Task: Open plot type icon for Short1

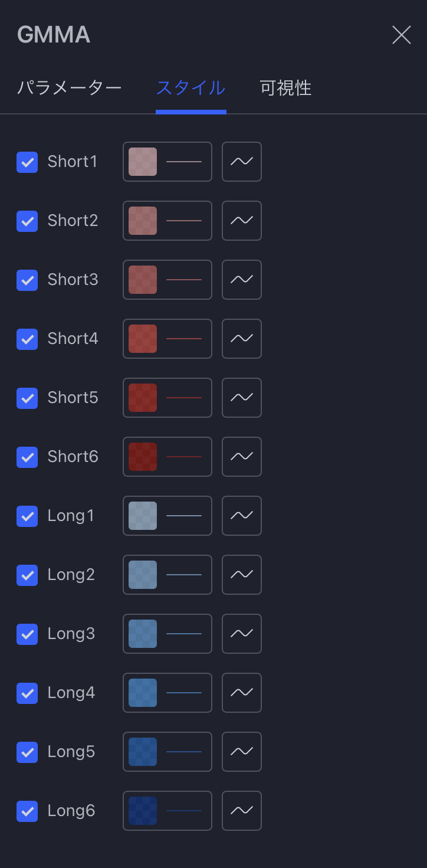Action: point(242,162)
